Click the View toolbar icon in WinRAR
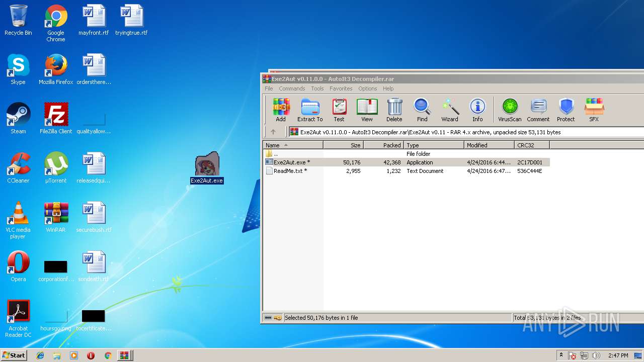 (367, 110)
